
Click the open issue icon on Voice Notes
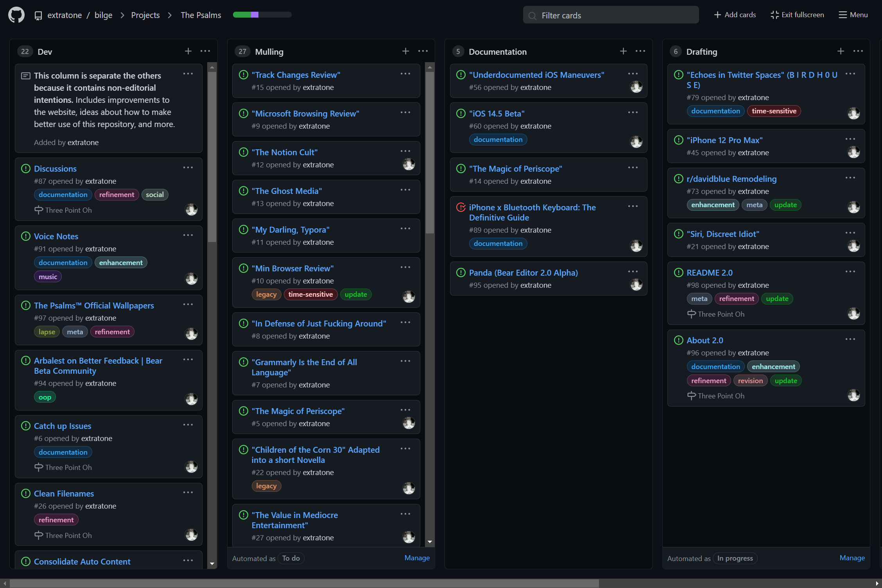click(x=26, y=236)
